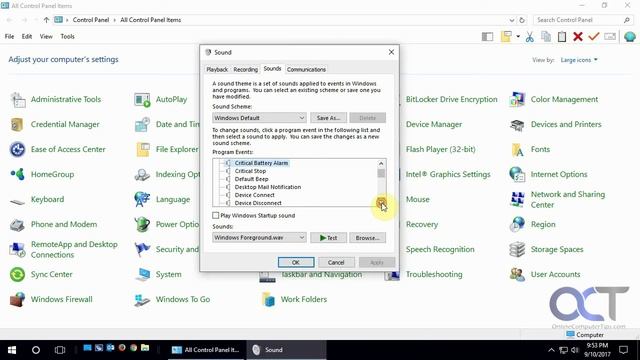Open the Action Center notifications icon

[623, 350]
